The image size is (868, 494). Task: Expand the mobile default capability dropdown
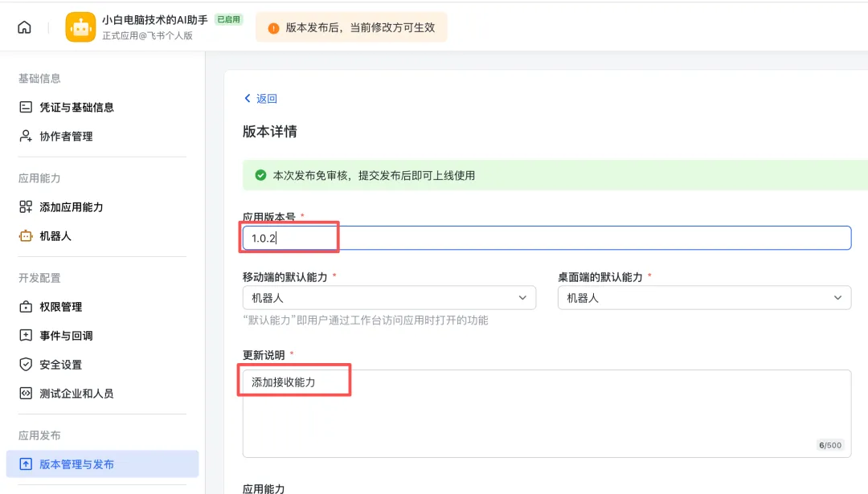(389, 298)
